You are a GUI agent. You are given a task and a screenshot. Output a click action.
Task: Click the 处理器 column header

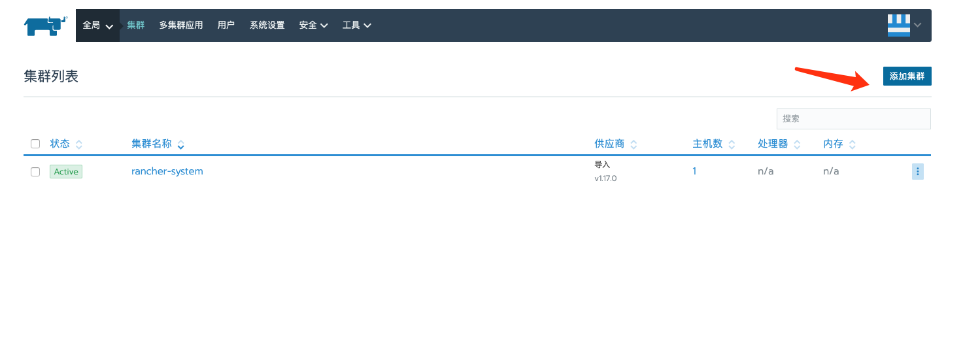coord(773,144)
